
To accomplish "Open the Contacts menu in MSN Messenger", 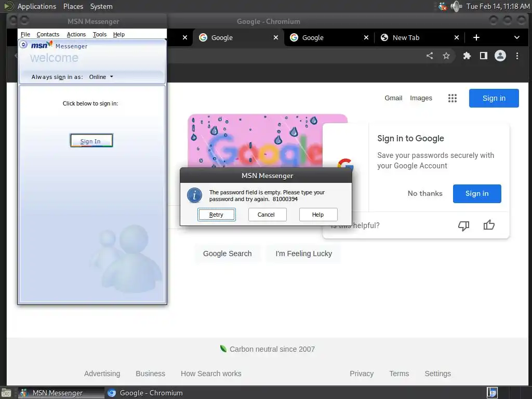I will 48,34.
